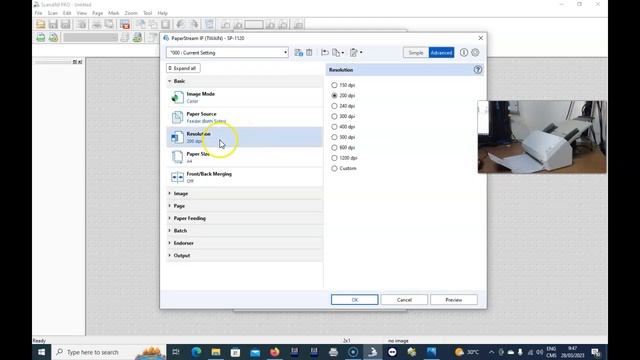The height and width of the screenshot is (360, 640).
Task: Expand the Page section
Action: pyautogui.click(x=244, y=206)
